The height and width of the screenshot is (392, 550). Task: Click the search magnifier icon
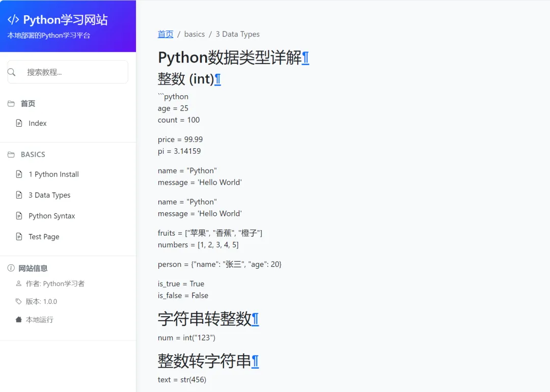click(12, 72)
